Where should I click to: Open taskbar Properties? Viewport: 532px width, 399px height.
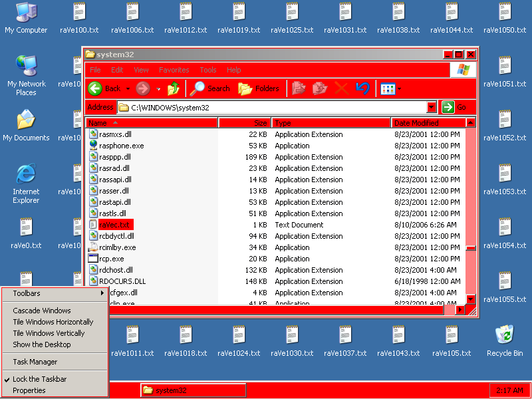click(55, 390)
